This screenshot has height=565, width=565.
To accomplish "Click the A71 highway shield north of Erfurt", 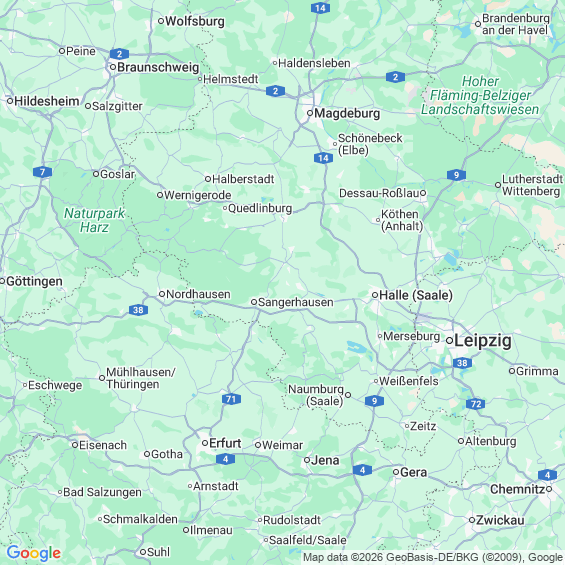I will 231,399.
